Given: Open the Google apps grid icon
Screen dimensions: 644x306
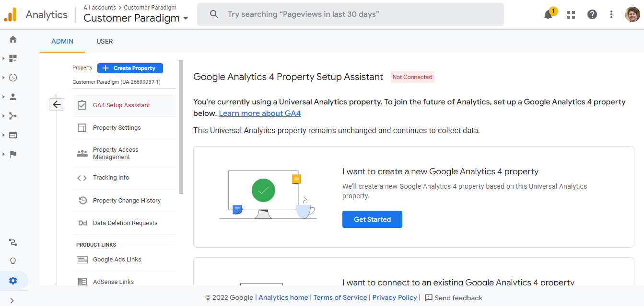Looking at the screenshot, I should point(571,14).
